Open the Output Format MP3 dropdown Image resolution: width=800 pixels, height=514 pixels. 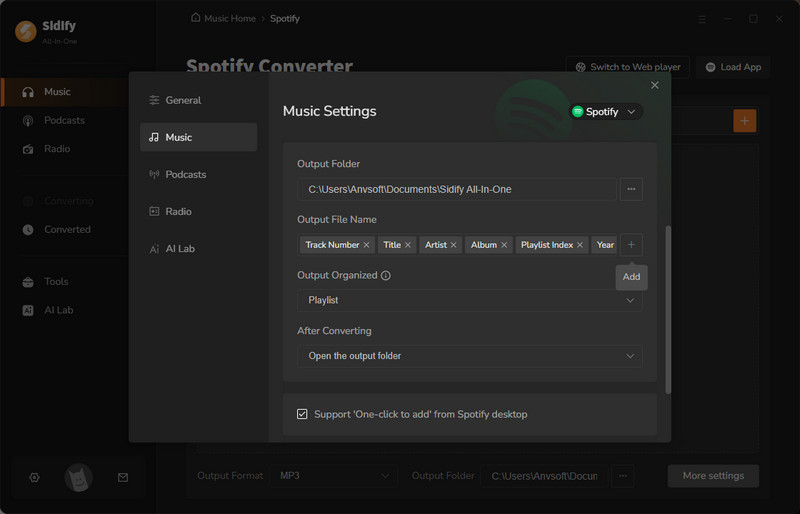(x=334, y=476)
